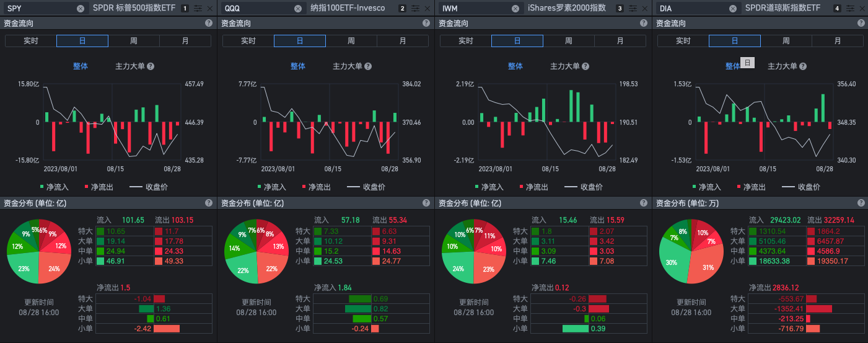Click the panel number 2 badge
The height and width of the screenshot is (343, 868).
click(403, 9)
